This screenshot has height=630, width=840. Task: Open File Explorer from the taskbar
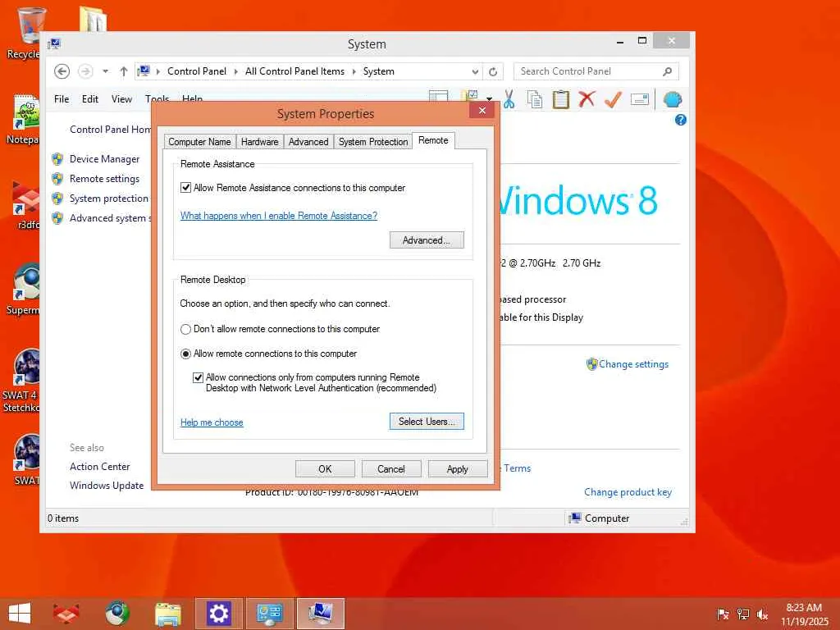[x=167, y=614]
